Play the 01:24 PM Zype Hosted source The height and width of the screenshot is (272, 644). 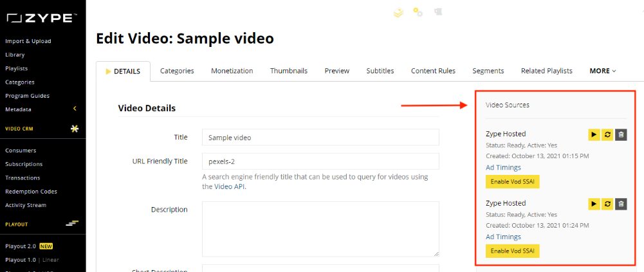click(593, 204)
